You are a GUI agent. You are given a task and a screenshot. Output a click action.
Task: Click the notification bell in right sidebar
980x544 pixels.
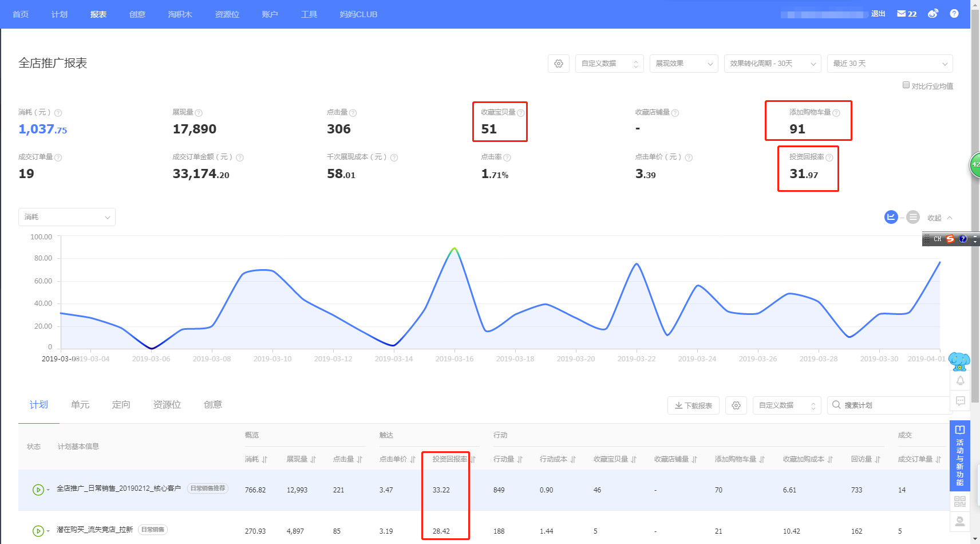pyautogui.click(x=960, y=381)
